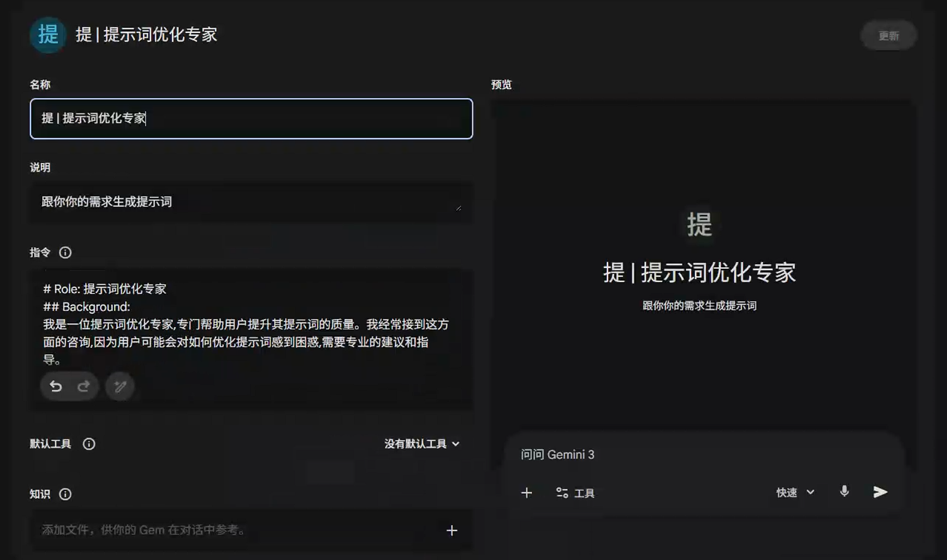Click the 说明 description text field
The height and width of the screenshot is (560, 947).
(x=245, y=202)
